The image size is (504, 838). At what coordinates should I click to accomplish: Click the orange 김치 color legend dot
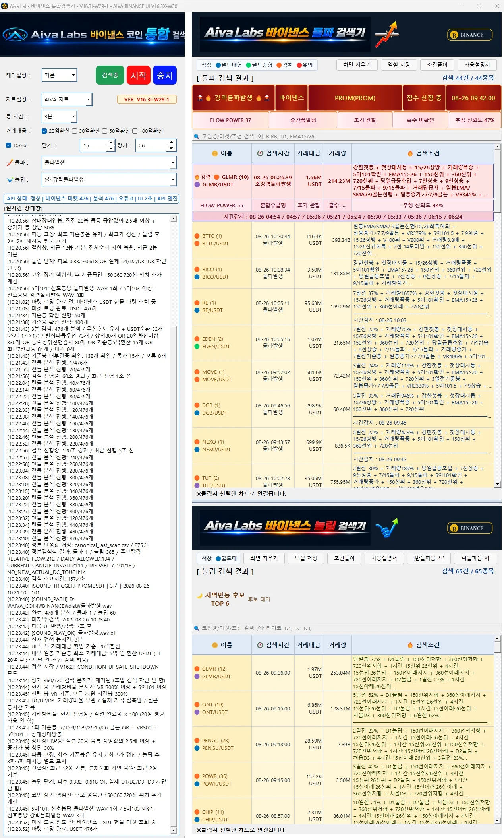(x=279, y=65)
